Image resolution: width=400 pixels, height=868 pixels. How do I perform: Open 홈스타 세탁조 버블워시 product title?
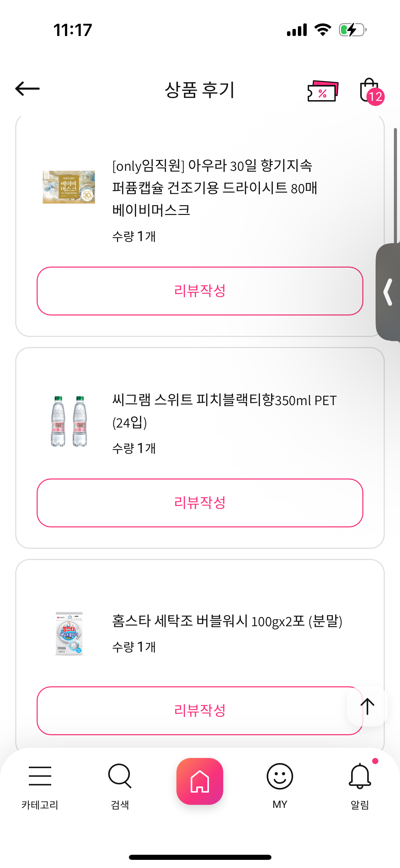(227, 621)
